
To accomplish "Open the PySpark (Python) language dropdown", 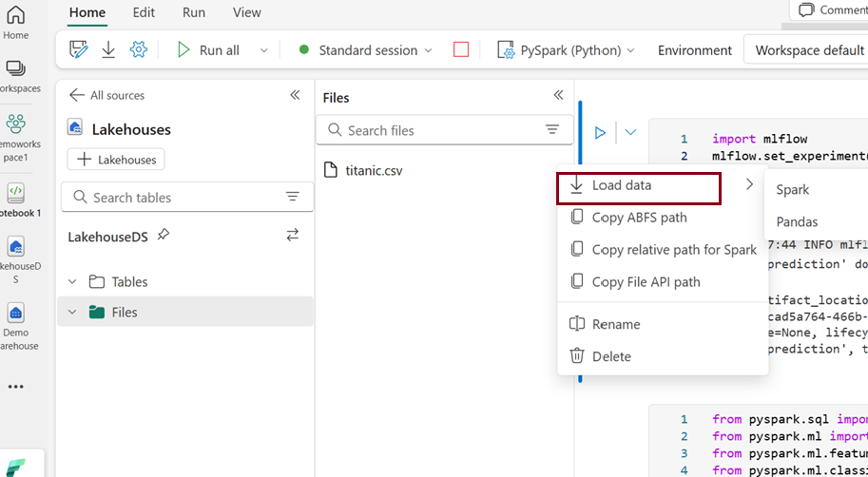I will (x=569, y=50).
